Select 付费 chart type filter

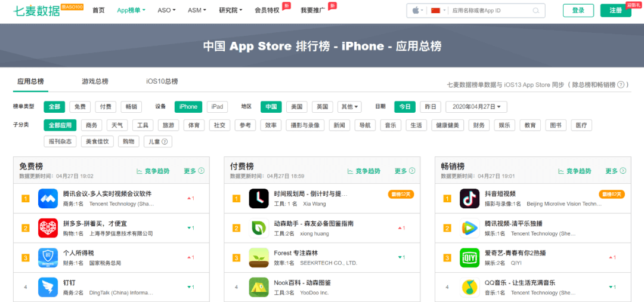pos(106,107)
